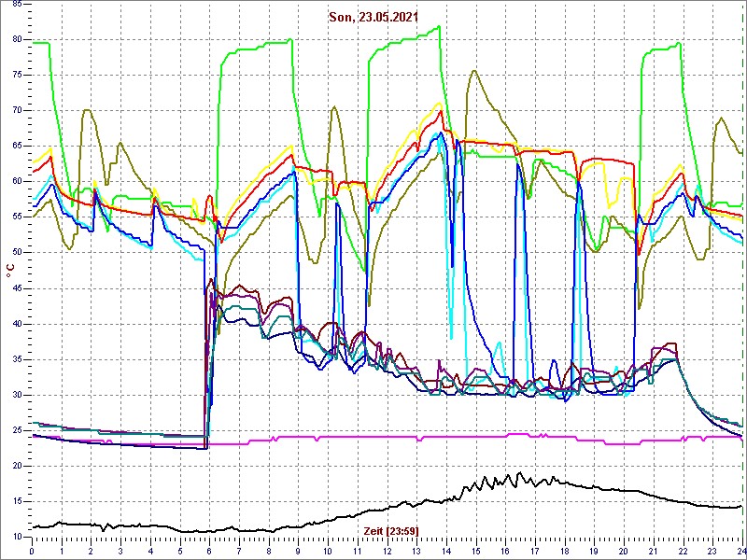Screen dimensions: 747x560
Task: Click the 35 value on the temperature axis
Action: [16, 359]
